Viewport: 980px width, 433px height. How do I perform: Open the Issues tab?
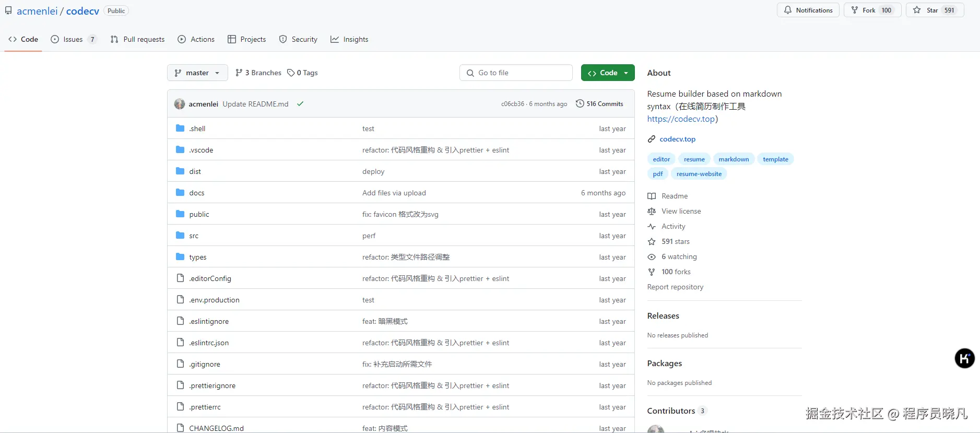(x=74, y=39)
